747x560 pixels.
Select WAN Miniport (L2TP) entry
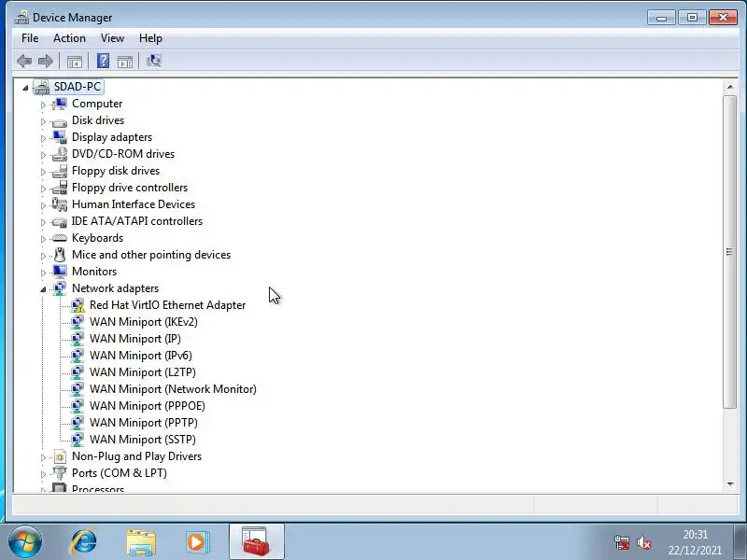[x=143, y=372]
